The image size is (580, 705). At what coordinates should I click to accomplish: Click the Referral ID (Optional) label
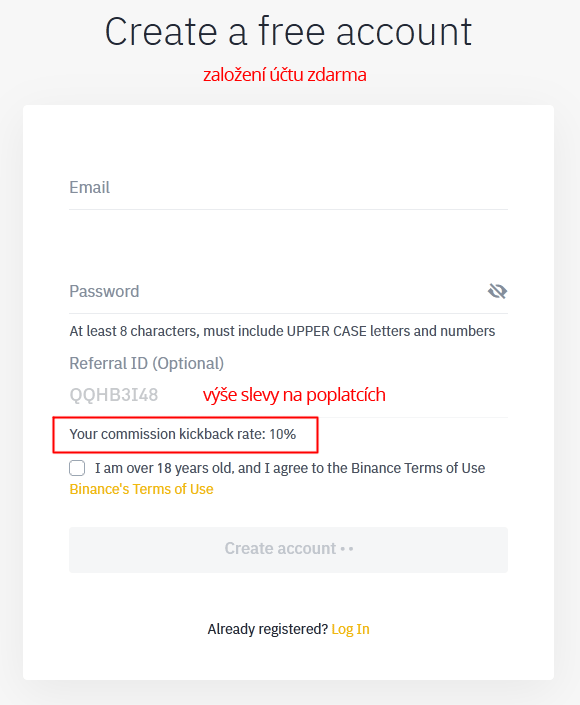click(x=147, y=363)
